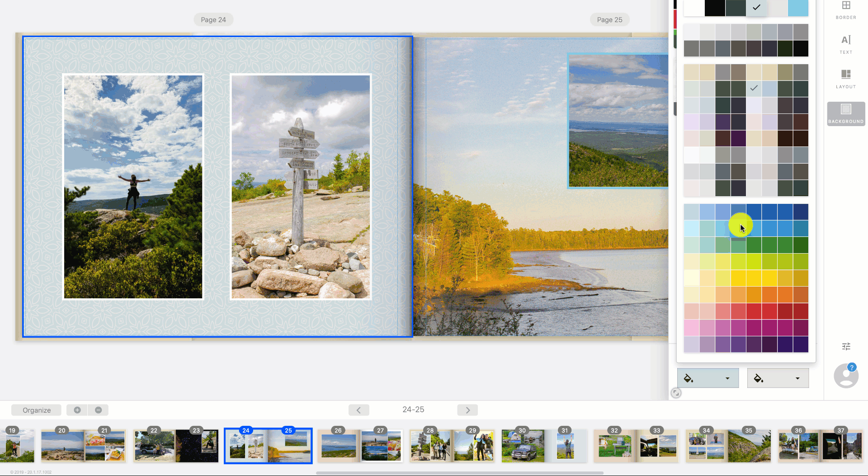The width and height of the screenshot is (868, 476).
Task: Select the checked light blue swatch at top
Action: (x=756, y=8)
